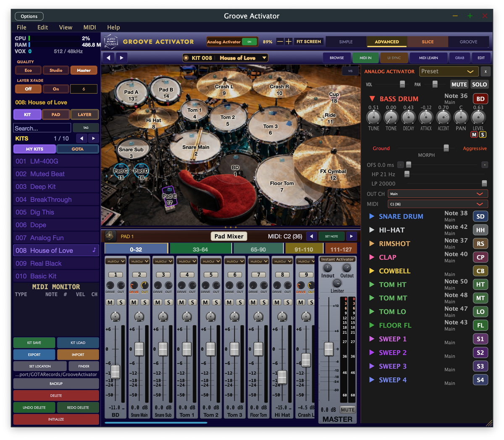Click the S4 sweep badge
This screenshot has height=440, width=504.
(x=480, y=380)
